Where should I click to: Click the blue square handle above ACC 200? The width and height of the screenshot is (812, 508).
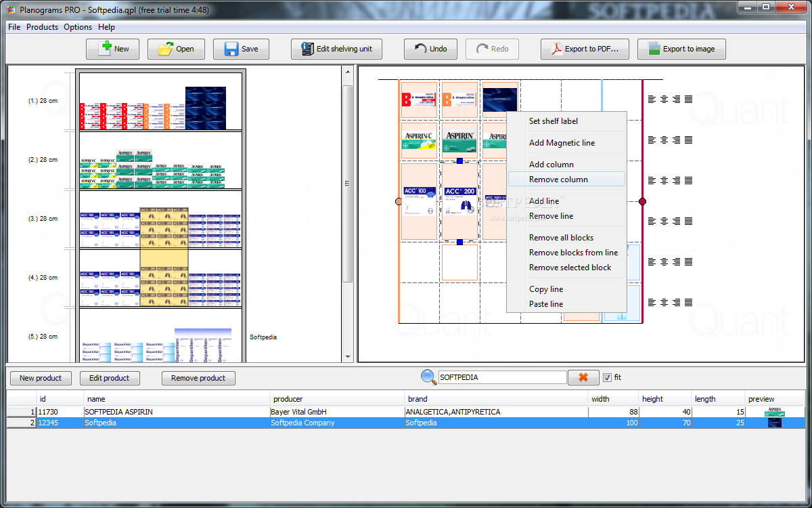[x=459, y=161]
